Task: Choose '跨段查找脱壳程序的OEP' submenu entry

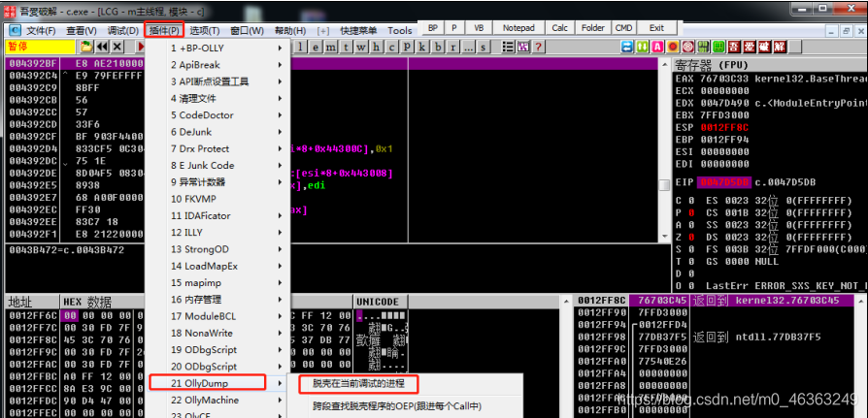Action: 397,405
